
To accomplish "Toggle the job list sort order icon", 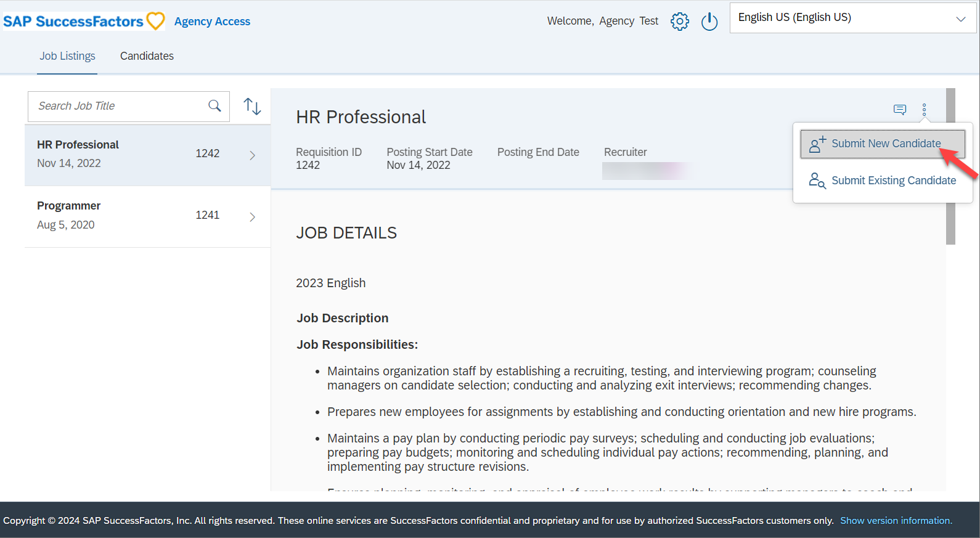I will 252,107.
